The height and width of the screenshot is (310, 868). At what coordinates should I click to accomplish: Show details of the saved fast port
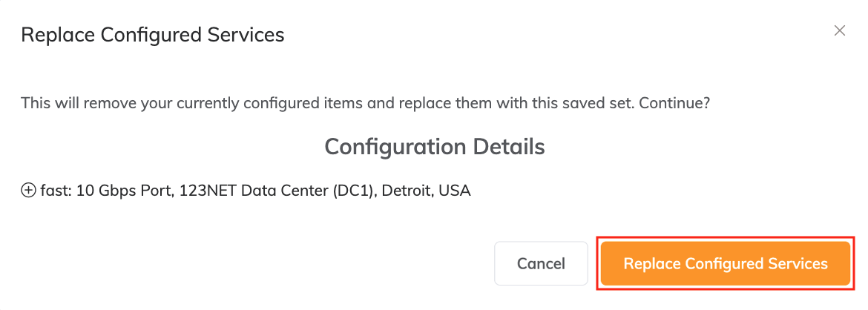28,191
